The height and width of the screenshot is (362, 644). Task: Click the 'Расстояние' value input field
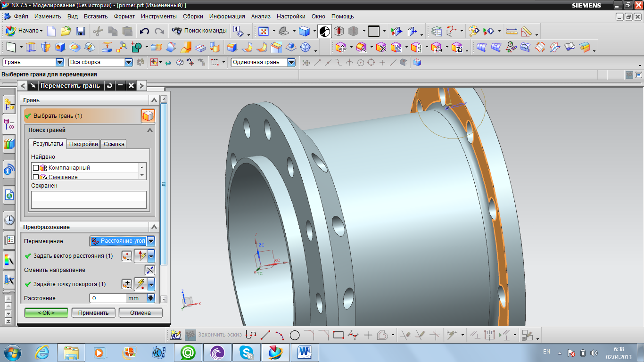(108, 298)
